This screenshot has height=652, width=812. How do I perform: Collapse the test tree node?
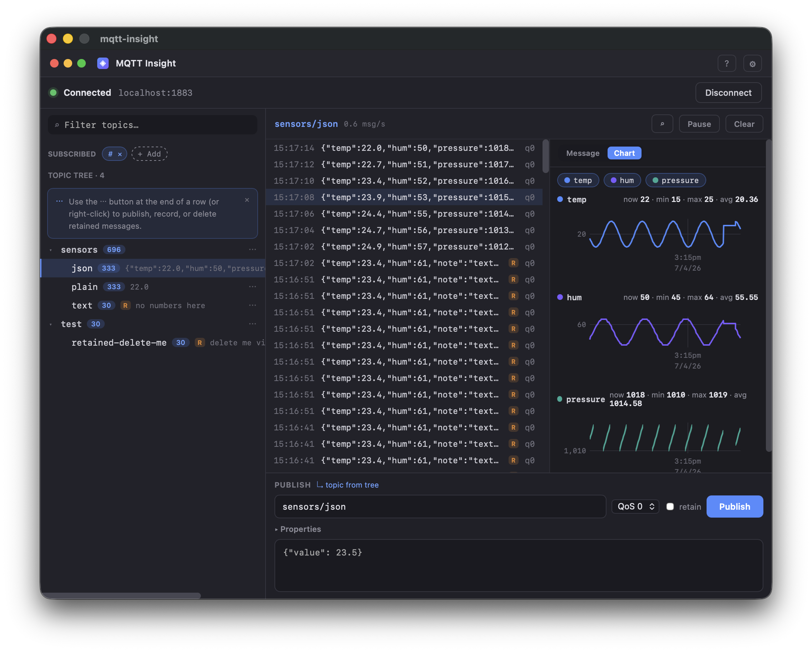[51, 324]
